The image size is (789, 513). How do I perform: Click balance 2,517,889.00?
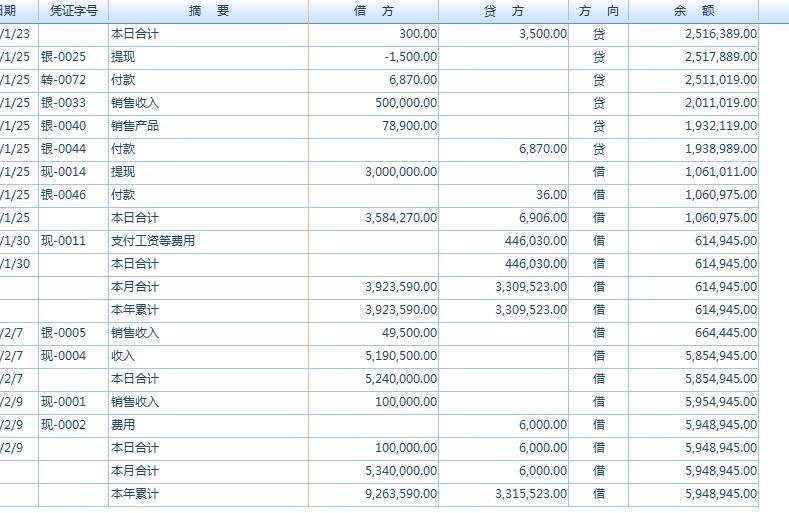[721, 57]
